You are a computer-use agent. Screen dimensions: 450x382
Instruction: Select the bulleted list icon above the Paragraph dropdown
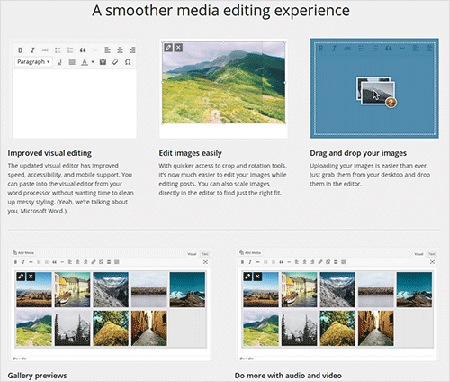[58, 50]
